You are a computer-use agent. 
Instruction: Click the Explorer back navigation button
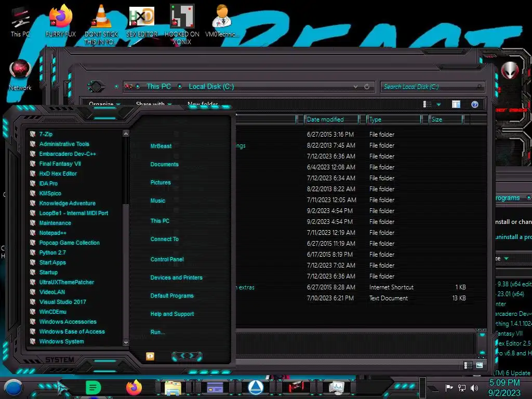(x=96, y=87)
